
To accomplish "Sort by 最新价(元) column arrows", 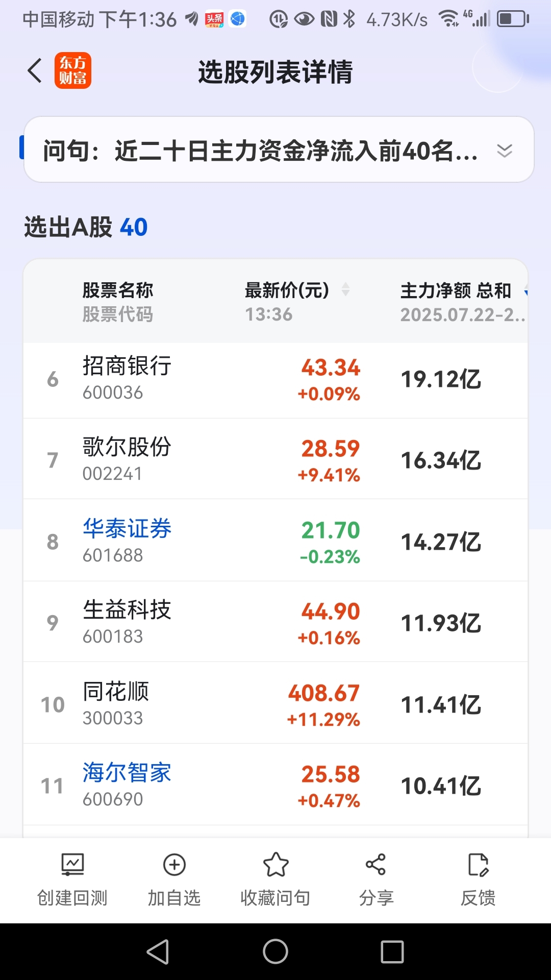I will [x=345, y=289].
